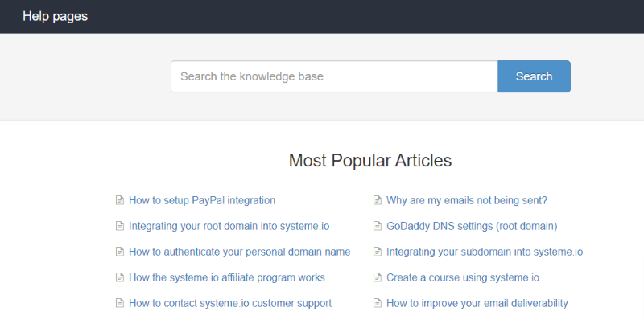Click document icon beside customer support article
Screen dimensions: 644x328
[119, 303]
